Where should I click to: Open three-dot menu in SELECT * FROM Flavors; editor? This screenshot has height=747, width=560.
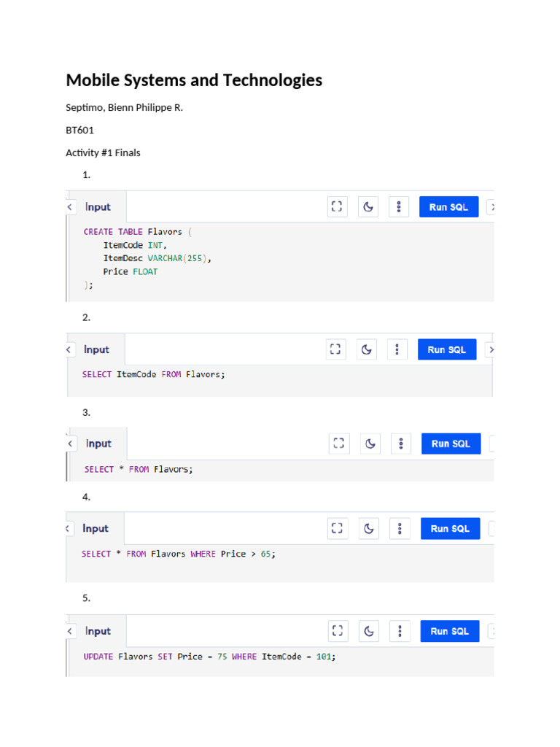coord(401,444)
